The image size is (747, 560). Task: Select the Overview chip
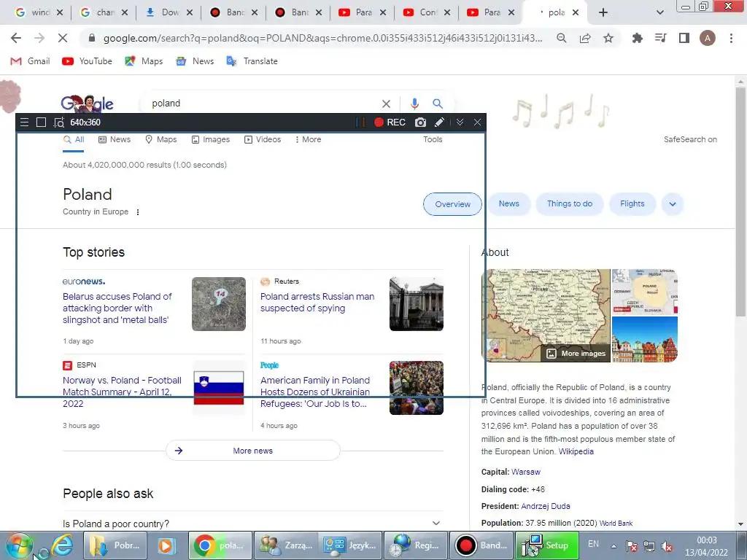[x=452, y=204]
